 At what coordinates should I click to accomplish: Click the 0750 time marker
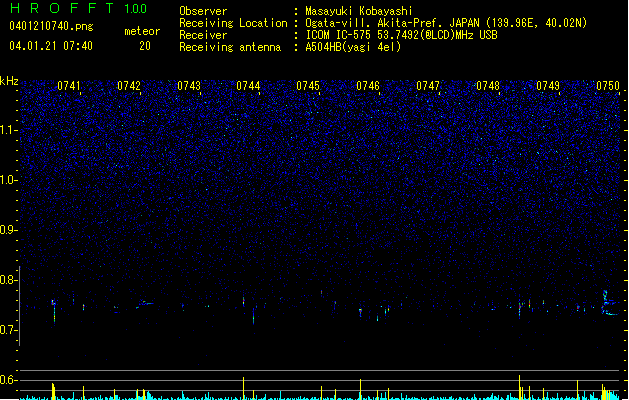[x=608, y=86]
